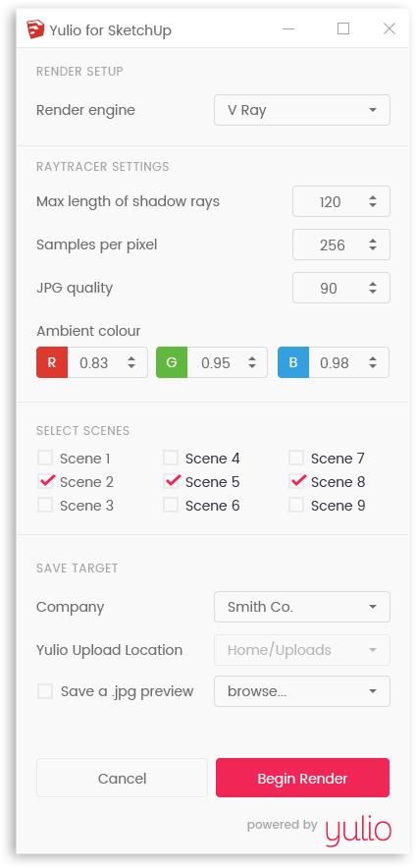Select the Scene 9 checkbox
Screen dimensions: 416x868
point(296,505)
